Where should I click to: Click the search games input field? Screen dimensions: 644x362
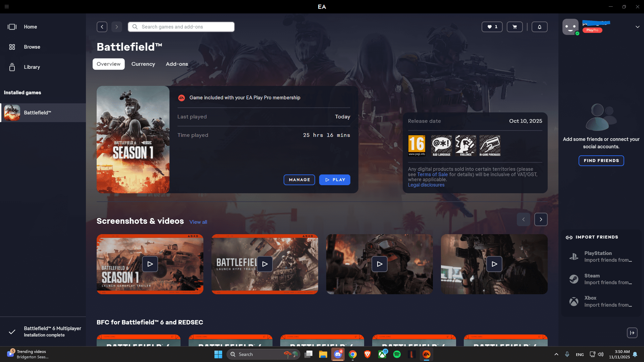[x=185, y=27]
